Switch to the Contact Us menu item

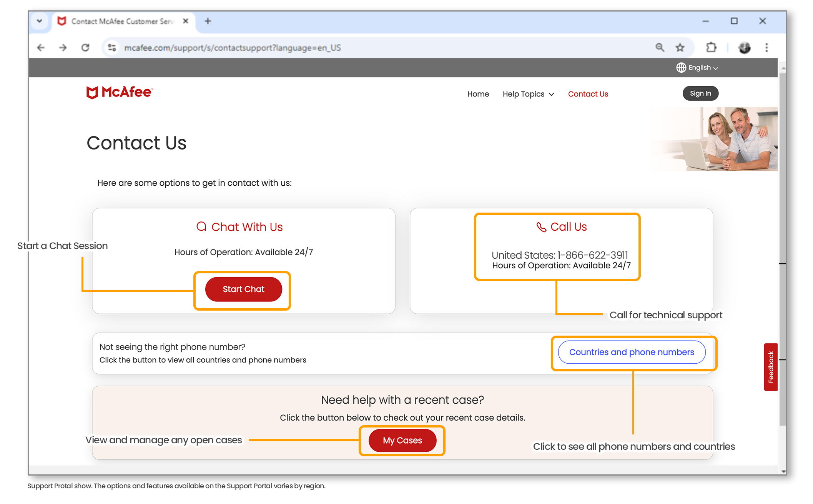click(588, 94)
